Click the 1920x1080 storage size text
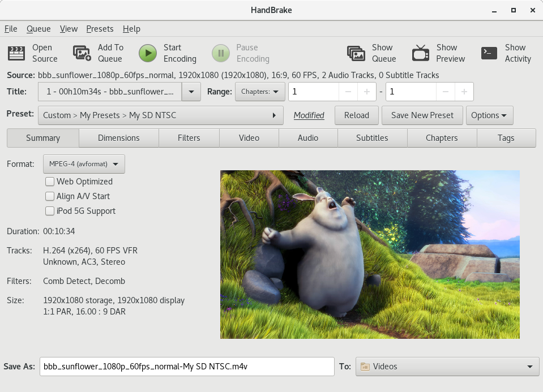 click(114, 300)
